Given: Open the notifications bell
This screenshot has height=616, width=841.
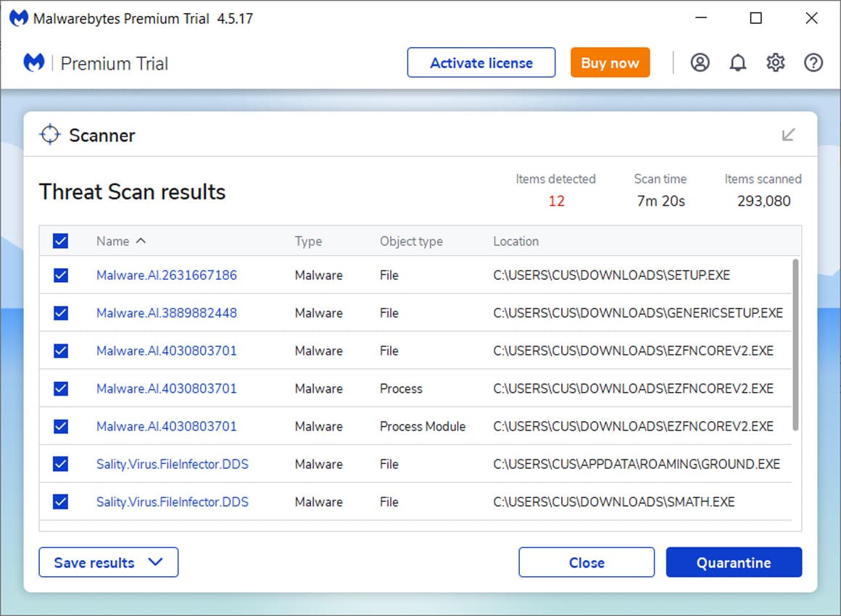Looking at the screenshot, I should (737, 62).
